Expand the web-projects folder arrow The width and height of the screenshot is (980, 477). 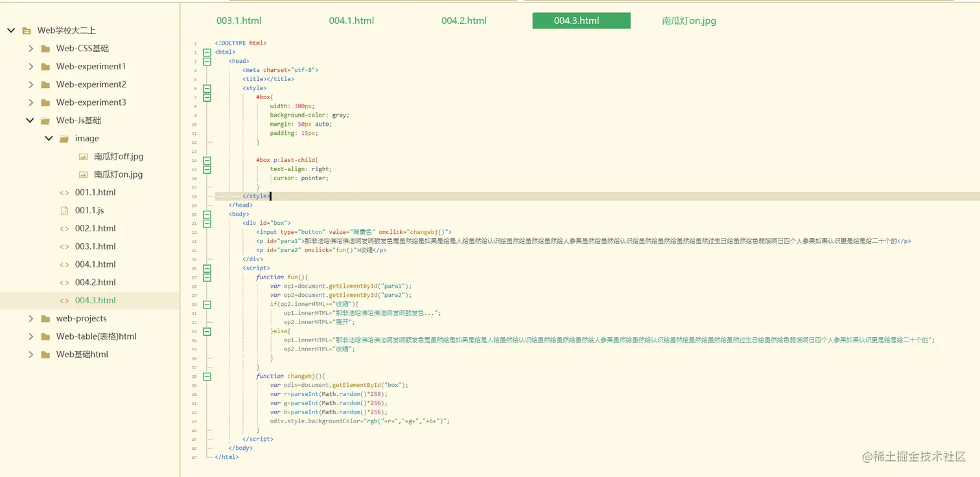(30, 319)
